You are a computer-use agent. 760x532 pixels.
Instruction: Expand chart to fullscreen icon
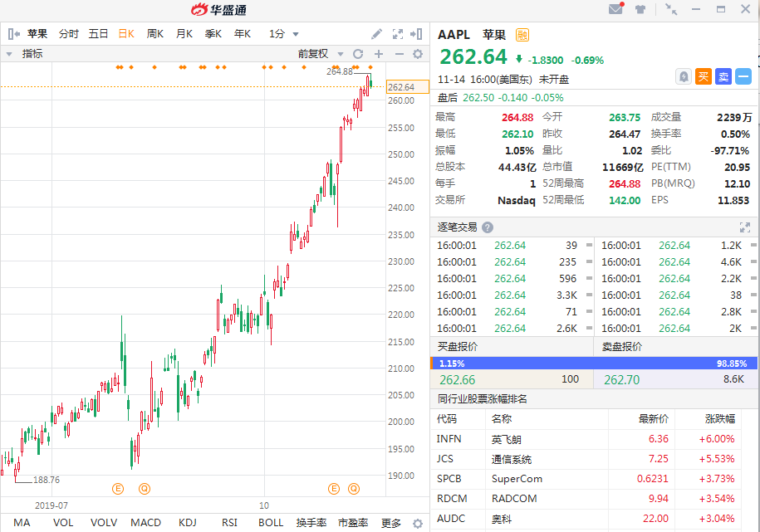pyautogui.click(x=398, y=34)
